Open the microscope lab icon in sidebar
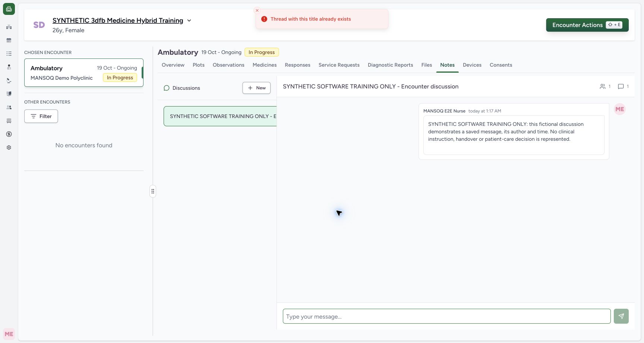 [9, 80]
